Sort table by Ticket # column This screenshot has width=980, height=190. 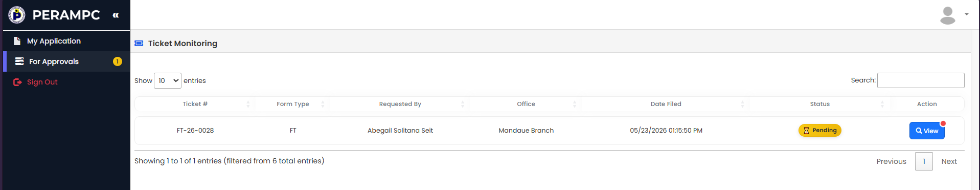tap(195, 104)
